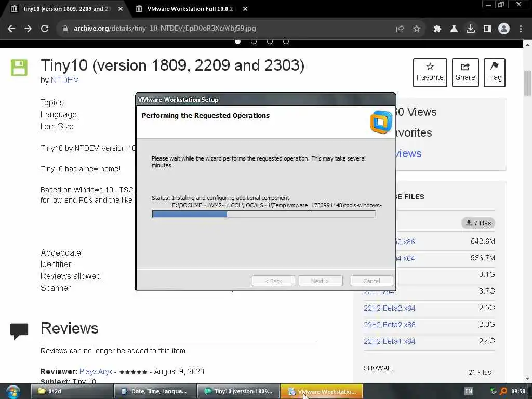Open 22H2 Beta2 x64 download link

coord(390,308)
